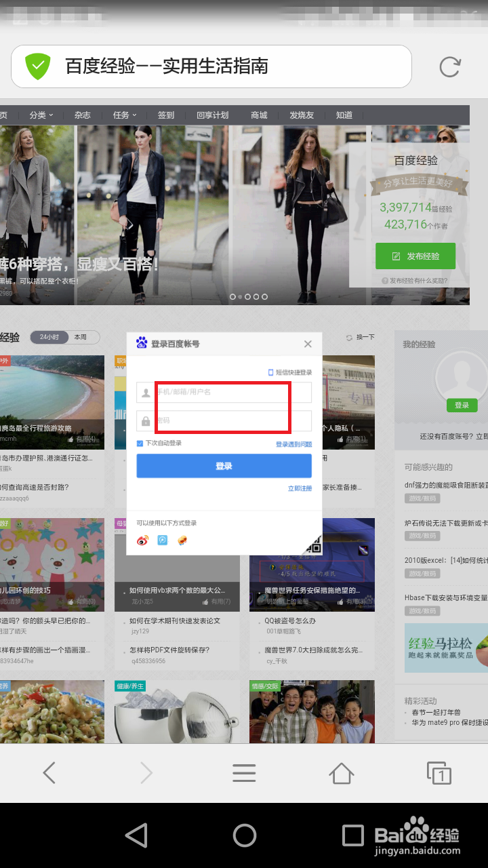Open 华为 mate9 pro activity link
488x868 pixels.
(450, 722)
